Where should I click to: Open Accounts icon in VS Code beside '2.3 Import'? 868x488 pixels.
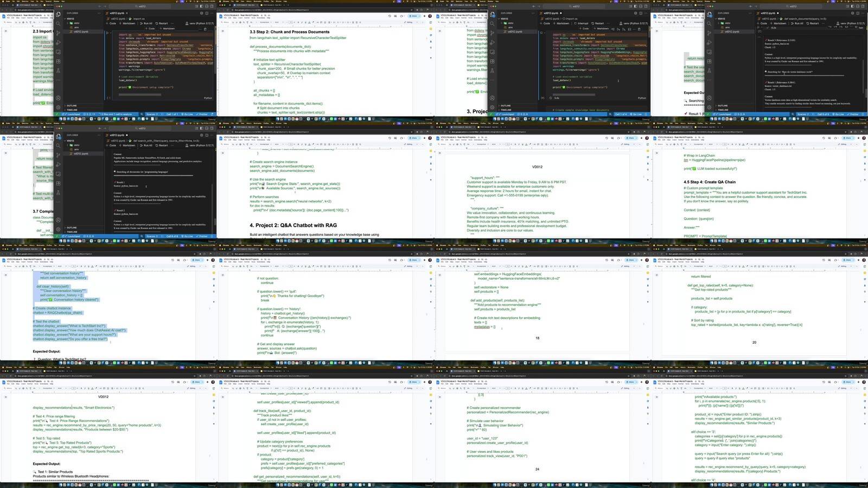tap(59, 98)
